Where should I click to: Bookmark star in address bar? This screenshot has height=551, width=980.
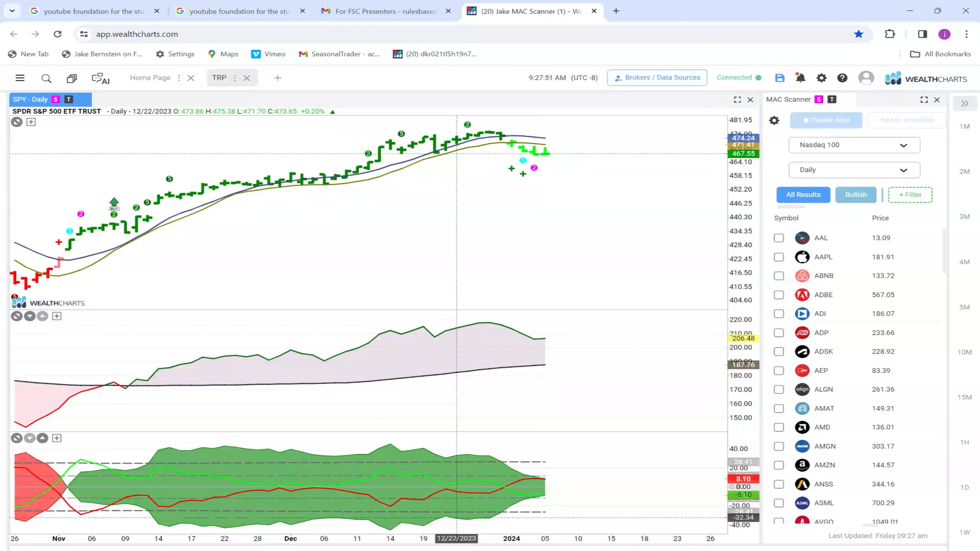[859, 34]
